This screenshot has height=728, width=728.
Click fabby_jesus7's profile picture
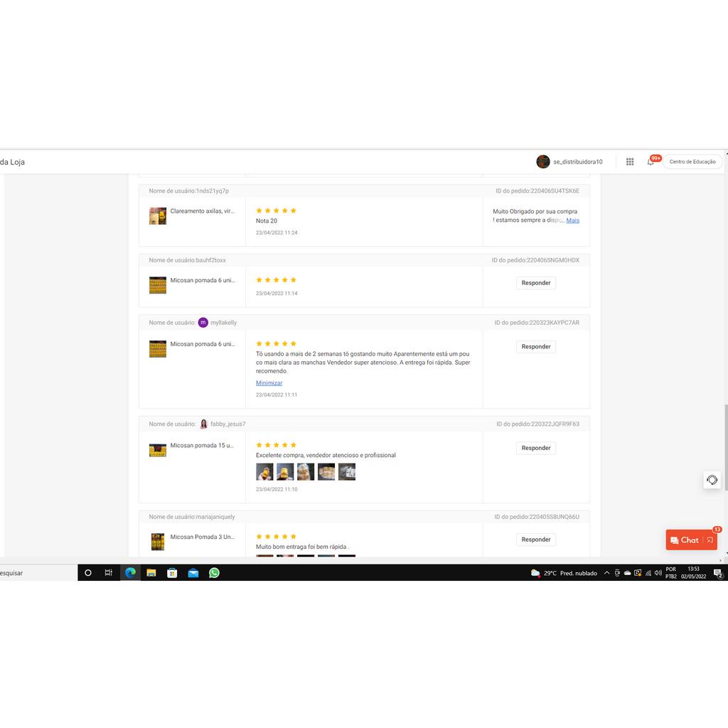(203, 424)
